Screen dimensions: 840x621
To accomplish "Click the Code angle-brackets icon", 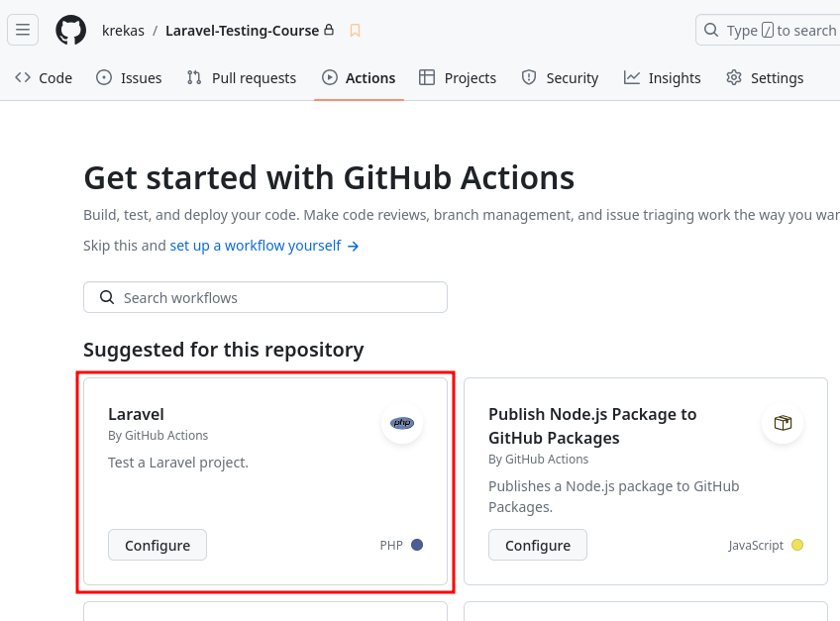I will (x=23, y=77).
